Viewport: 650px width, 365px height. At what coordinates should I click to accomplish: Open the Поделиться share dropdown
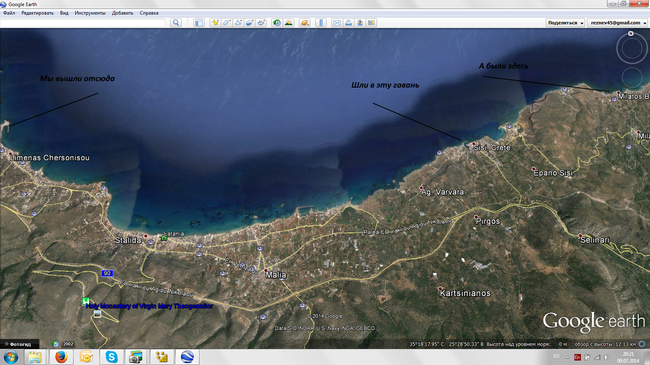[x=565, y=23]
